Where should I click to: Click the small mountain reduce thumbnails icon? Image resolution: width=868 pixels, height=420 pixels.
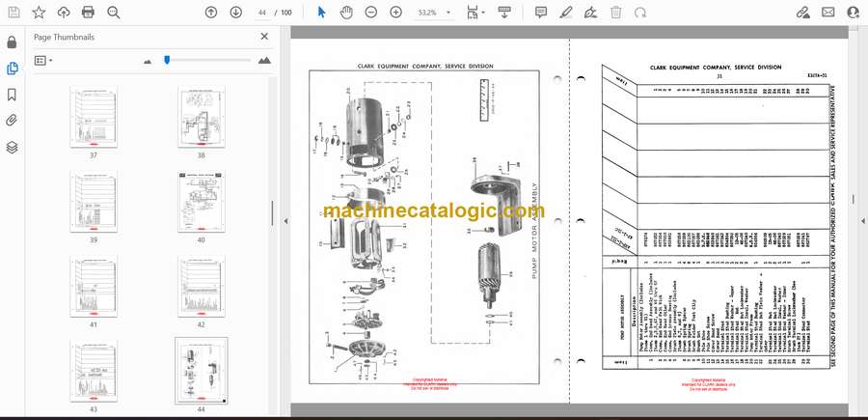pos(148,61)
